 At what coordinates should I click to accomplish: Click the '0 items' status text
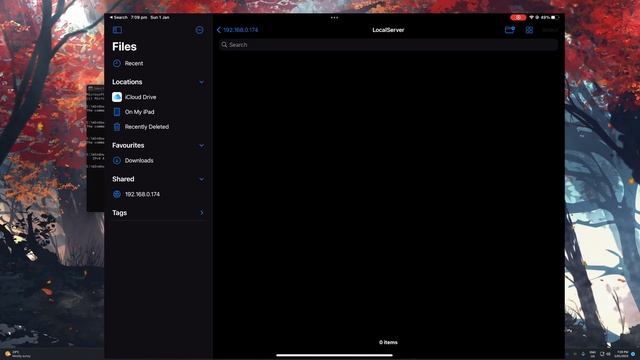click(388, 342)
